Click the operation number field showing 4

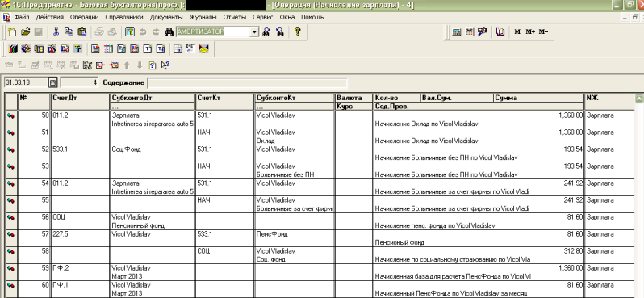click(x=79, y=82)
